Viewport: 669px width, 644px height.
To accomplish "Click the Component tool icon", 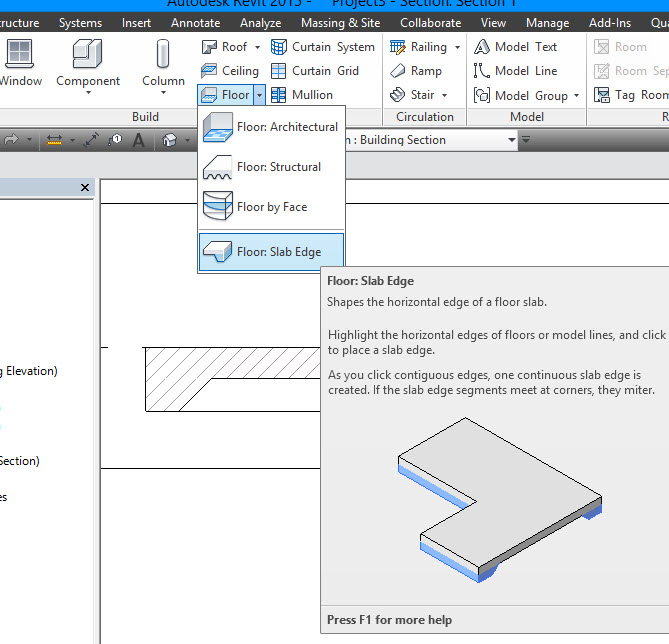I will (87, 54).
